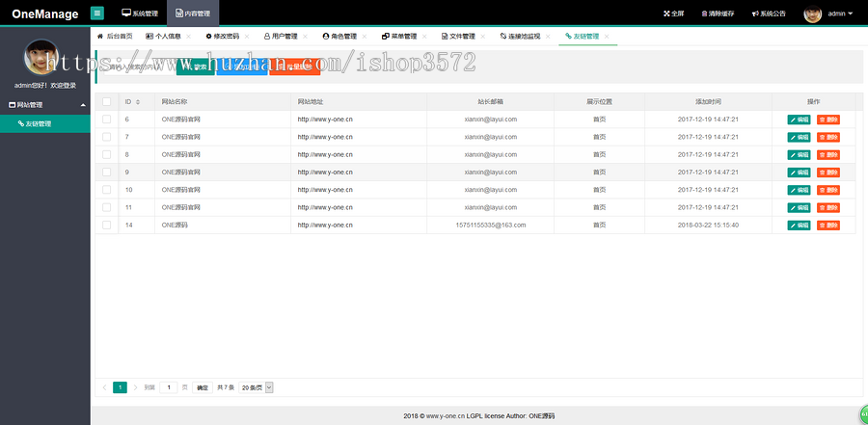Close the 文件管理 tab
Screen dimensions: 868x425
pyautogui.click(x=483, y=37)
